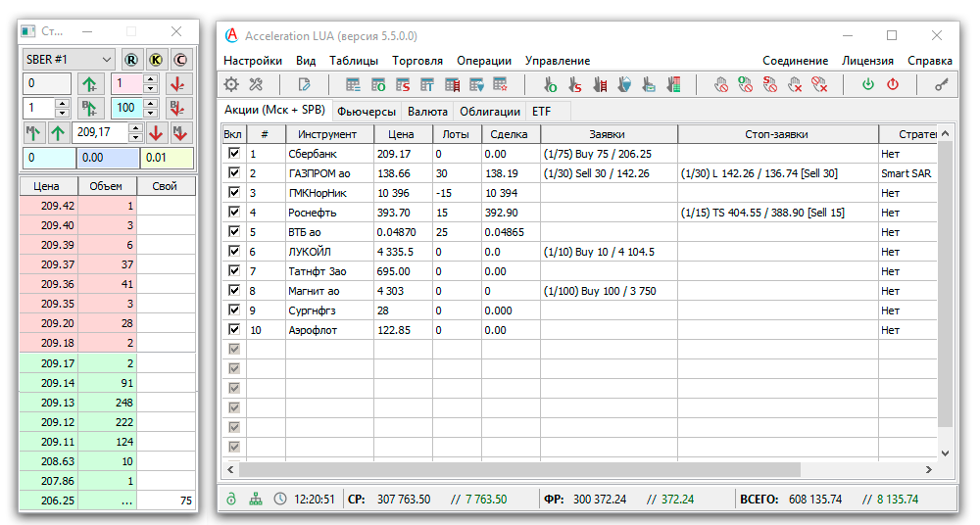
Task: Click the Инструмент column header
Action: coord(329,134)
